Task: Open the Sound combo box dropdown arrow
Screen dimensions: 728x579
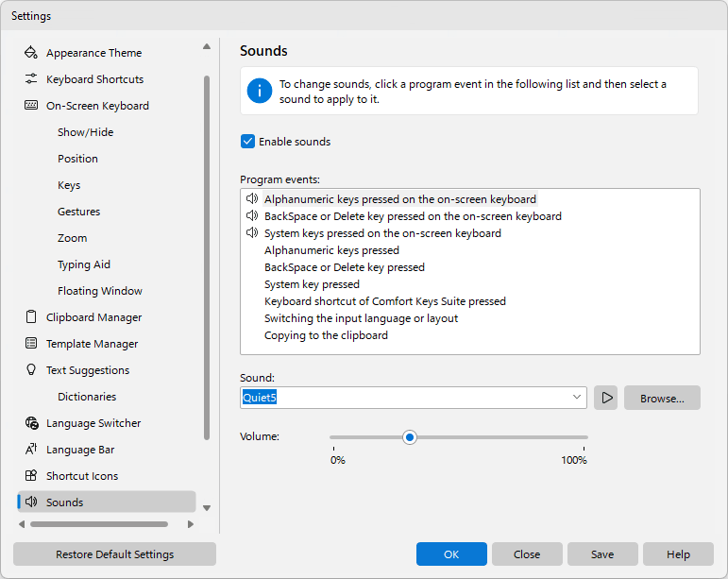Action: pyautogui.click(x=577, y=398)
